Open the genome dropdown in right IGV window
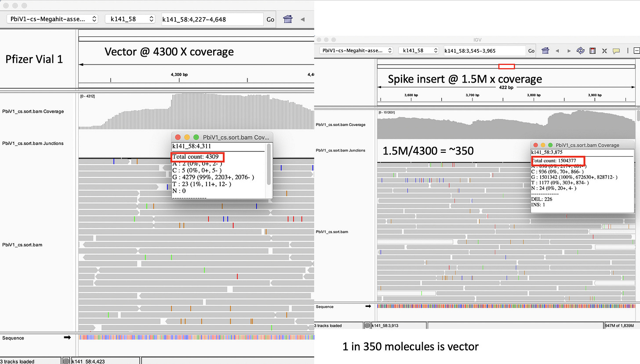 pyautogui.click(x=356, y=50)
